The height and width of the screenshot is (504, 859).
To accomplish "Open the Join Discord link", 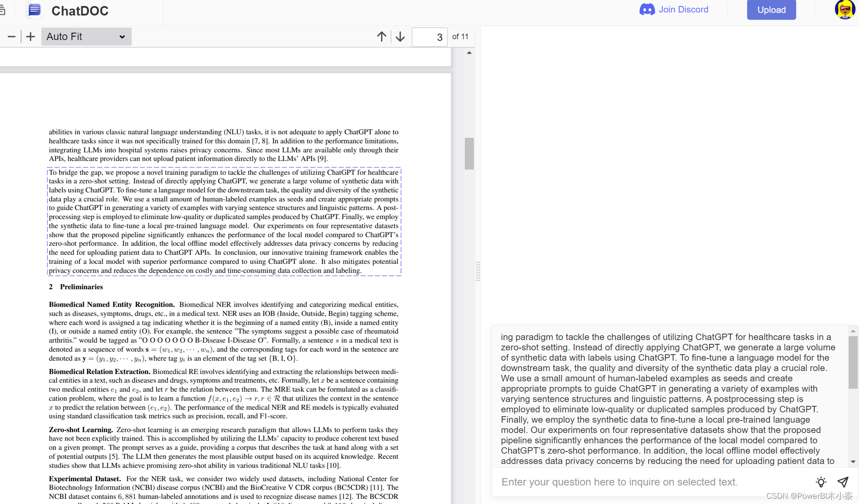I will (683, 9).
